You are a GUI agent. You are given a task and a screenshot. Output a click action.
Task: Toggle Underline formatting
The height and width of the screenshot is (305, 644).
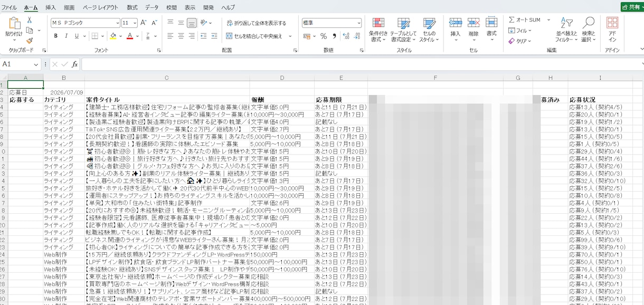(77, 36)
